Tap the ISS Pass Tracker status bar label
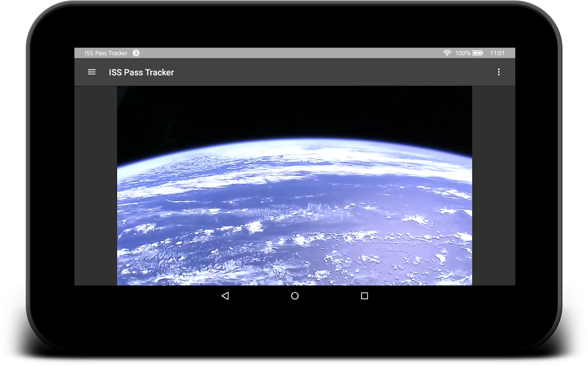 coord(106,53)
